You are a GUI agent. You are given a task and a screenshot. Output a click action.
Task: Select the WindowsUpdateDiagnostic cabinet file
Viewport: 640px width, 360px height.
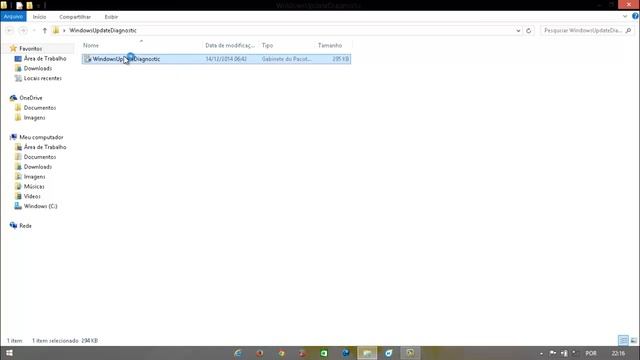(x=216, y=59)
